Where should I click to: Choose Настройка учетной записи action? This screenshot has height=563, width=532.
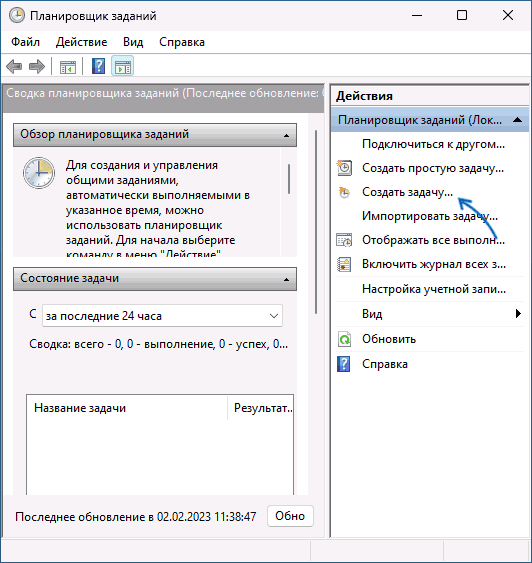(434, 289)
